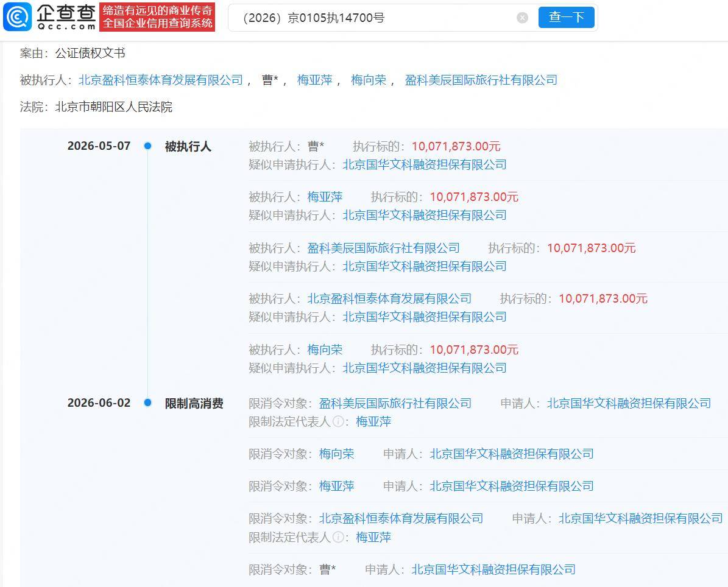This screenshot has width=728, height=587.
Task: Open 疑似申请执行人 link under 被执行人 梅亚萍
Action: (x=425, y=216)
